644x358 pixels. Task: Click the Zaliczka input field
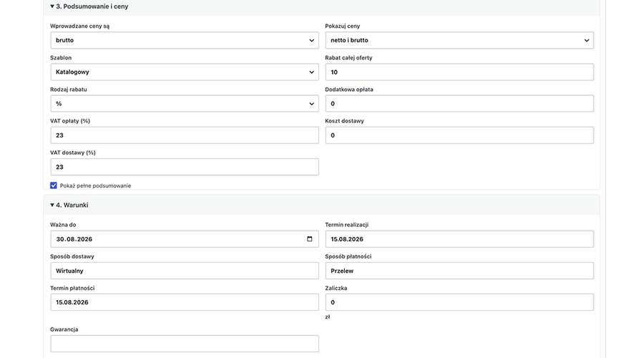[x=459, y=302]
